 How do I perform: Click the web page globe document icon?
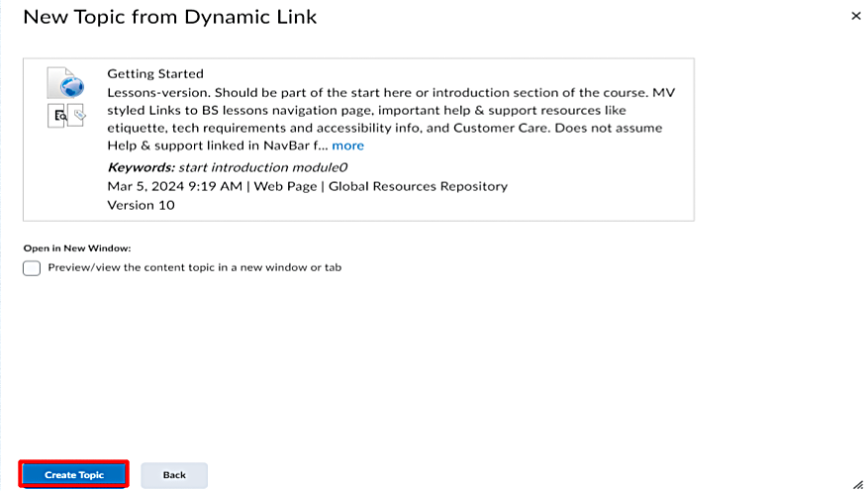[x=65, y=83]
